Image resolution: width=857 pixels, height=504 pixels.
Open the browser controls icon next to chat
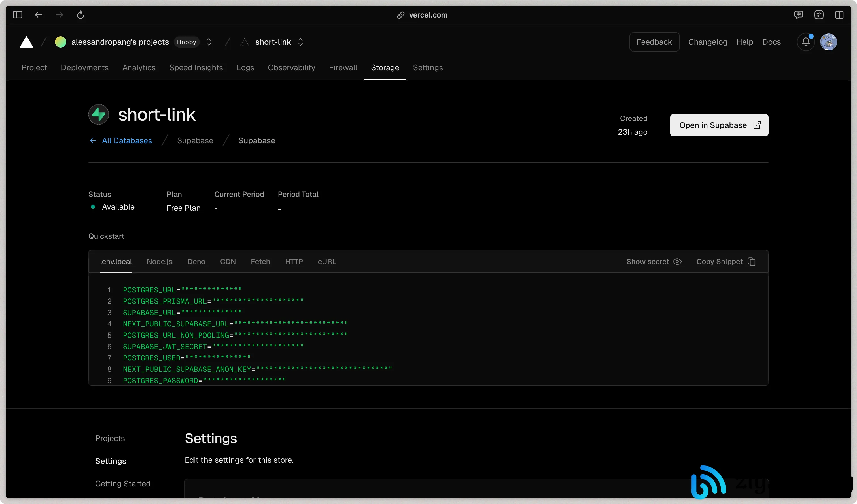click(x=819, y=15)
